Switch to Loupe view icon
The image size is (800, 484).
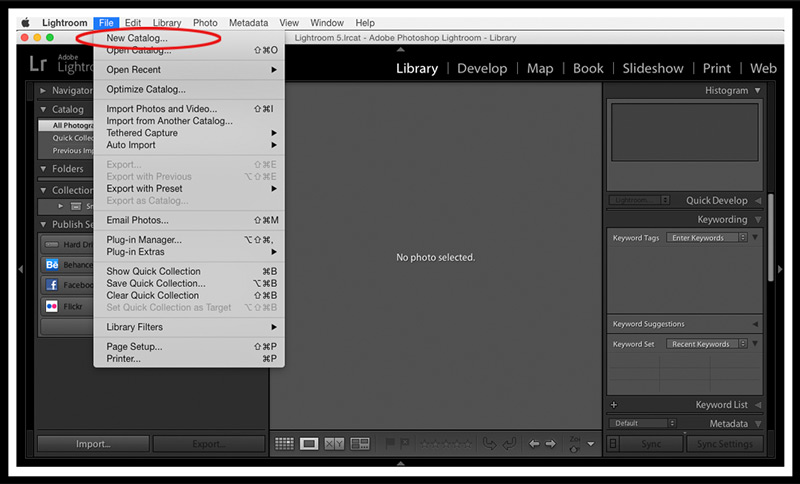point(309,444)
